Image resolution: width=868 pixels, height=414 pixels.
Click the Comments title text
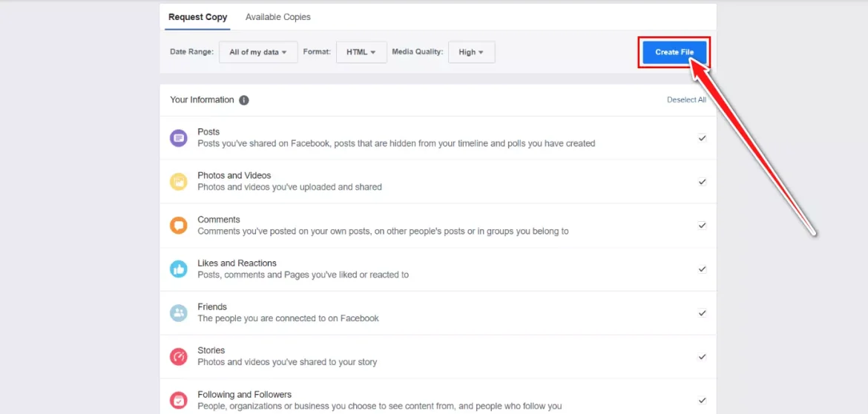tap(219, 219)
